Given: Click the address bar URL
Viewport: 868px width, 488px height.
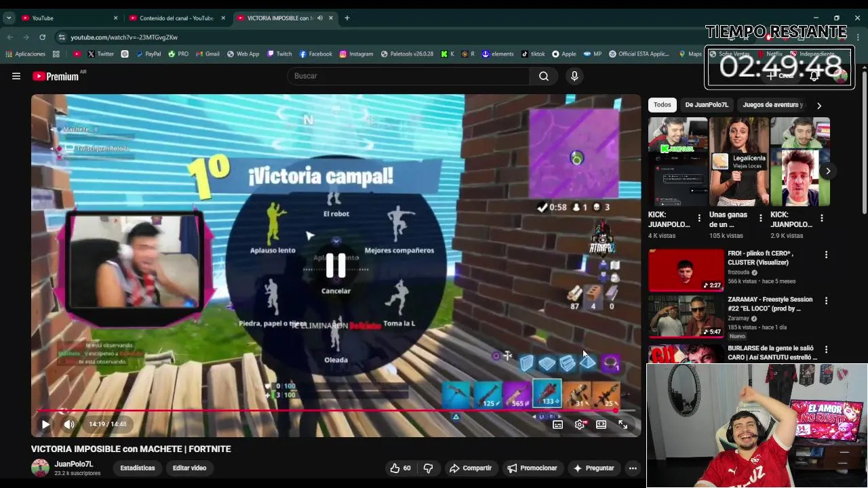Looking at the screenshot, I should pos(124,37).
